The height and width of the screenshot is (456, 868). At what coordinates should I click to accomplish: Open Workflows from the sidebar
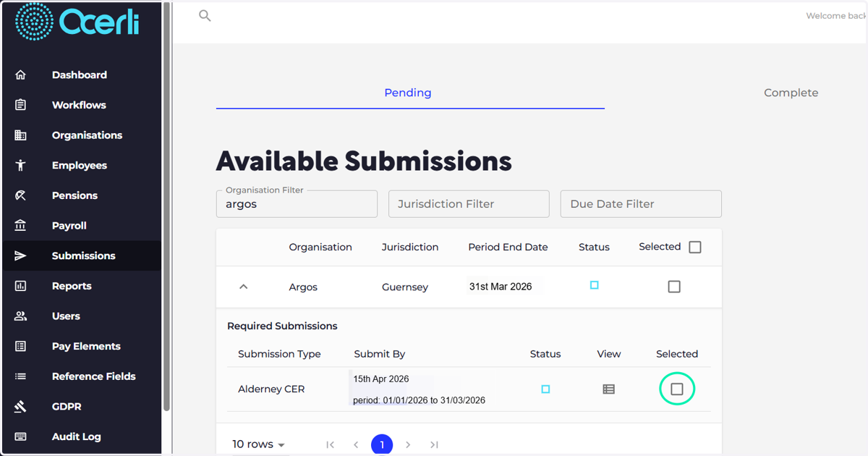(x=80, y=105)
